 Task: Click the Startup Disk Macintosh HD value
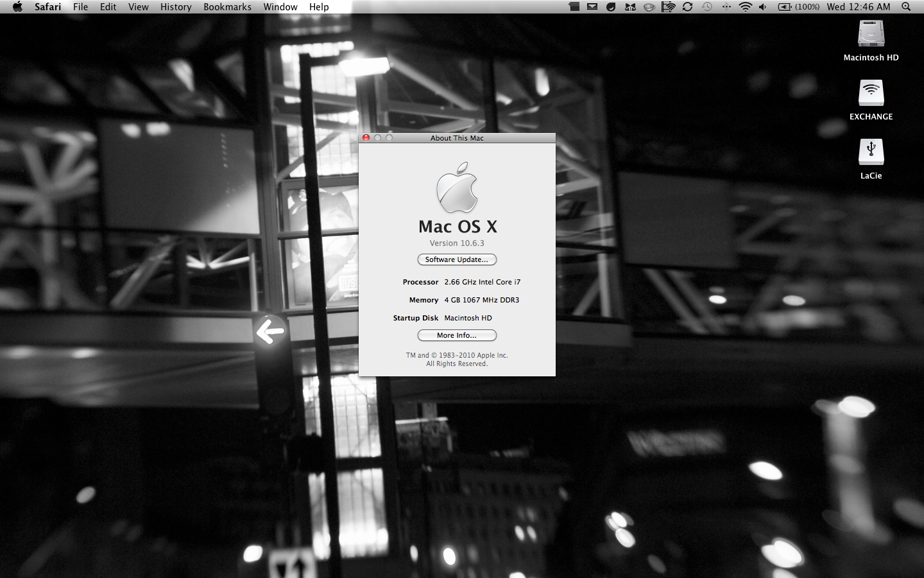point(468,318)
